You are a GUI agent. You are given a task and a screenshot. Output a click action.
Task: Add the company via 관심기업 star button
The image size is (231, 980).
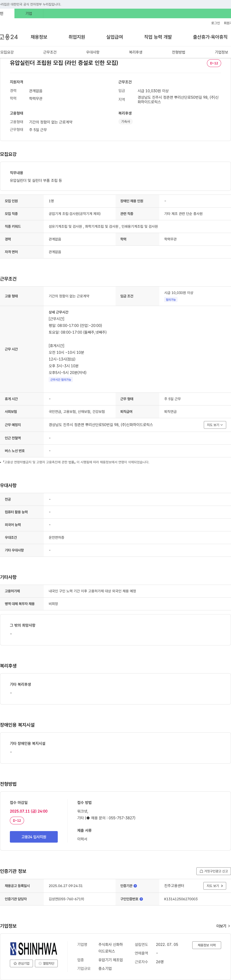(21, 963)
